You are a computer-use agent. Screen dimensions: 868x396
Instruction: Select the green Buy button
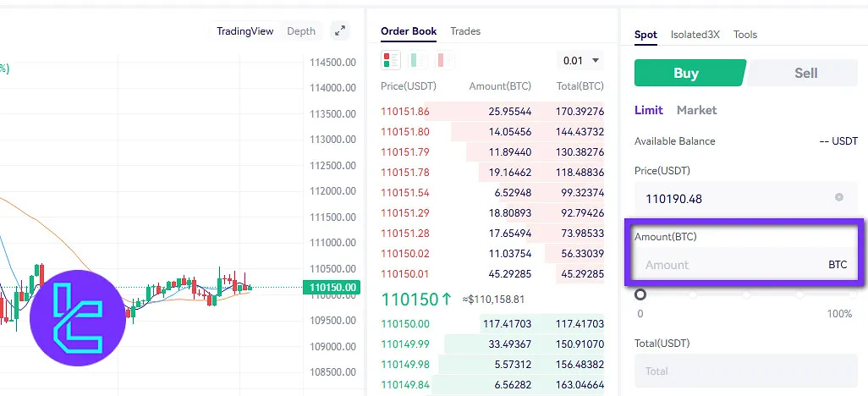tap(689, 73)
